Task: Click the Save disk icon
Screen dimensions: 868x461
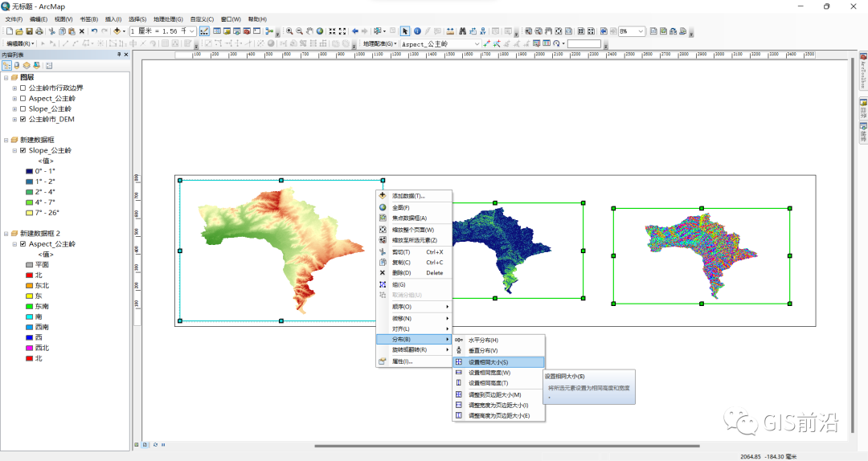Action: point(30,31)
